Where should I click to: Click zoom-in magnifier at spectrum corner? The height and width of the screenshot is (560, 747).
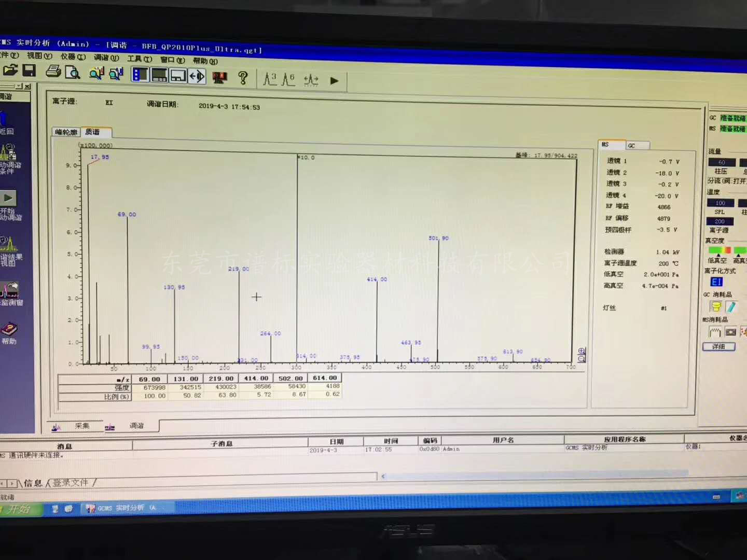[x=582, y=351]
